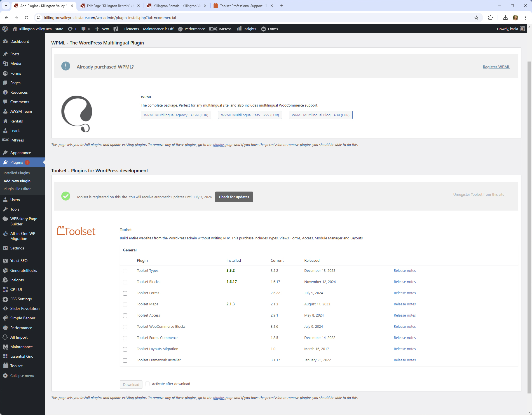The width and height of the screenshot is (532, 415).
Task: Click Register WPML link
Action: tap(496, 67)
